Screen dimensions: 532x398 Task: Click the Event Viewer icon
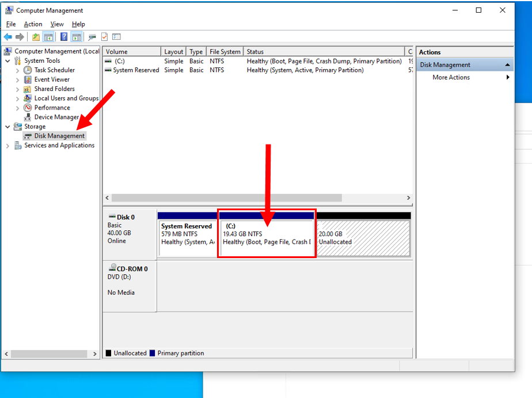pyautogui.click(x=28, y=79)
